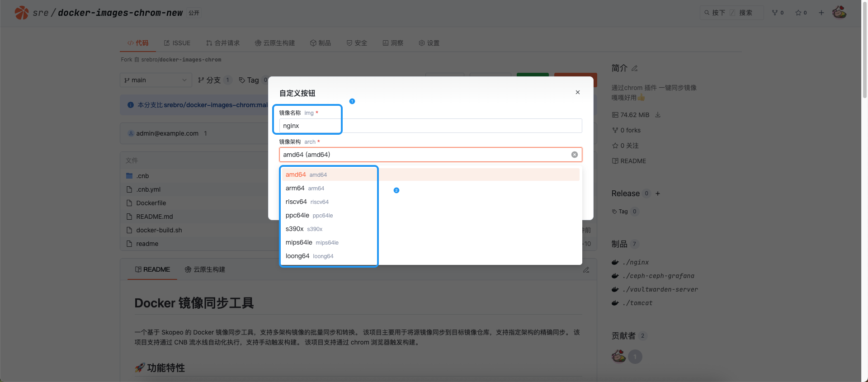
Task: Clear the selected arch value icon
Action: [574, 155]
